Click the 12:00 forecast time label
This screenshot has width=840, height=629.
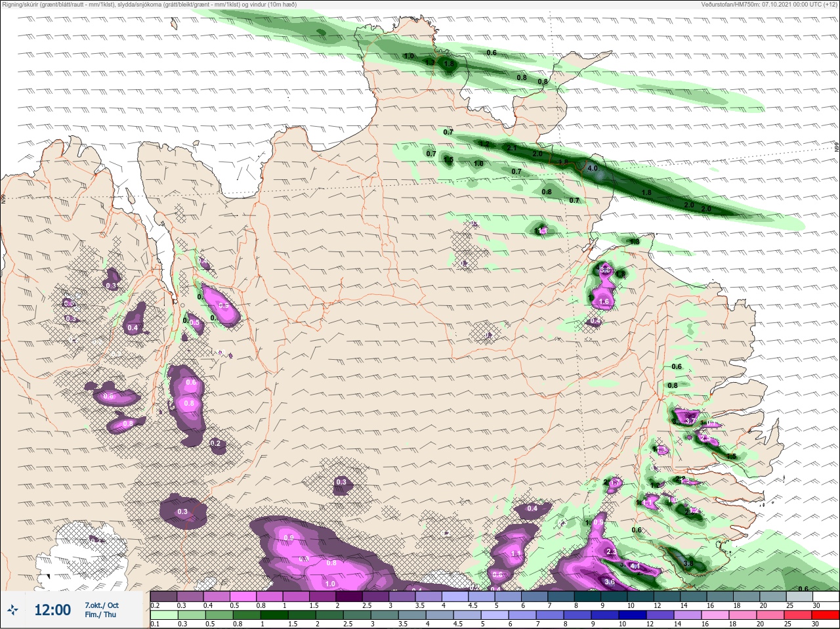tap(52, 610)
